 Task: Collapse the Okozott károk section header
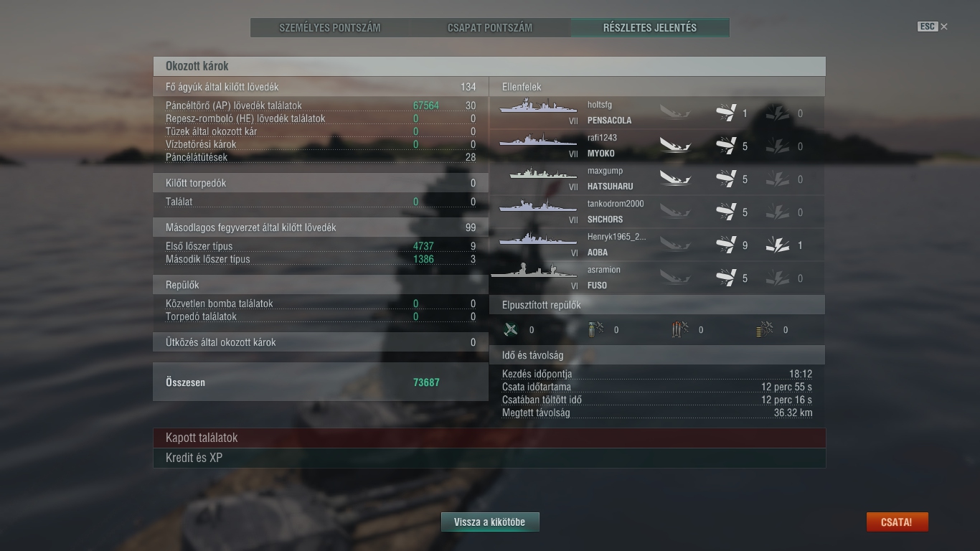489,66
